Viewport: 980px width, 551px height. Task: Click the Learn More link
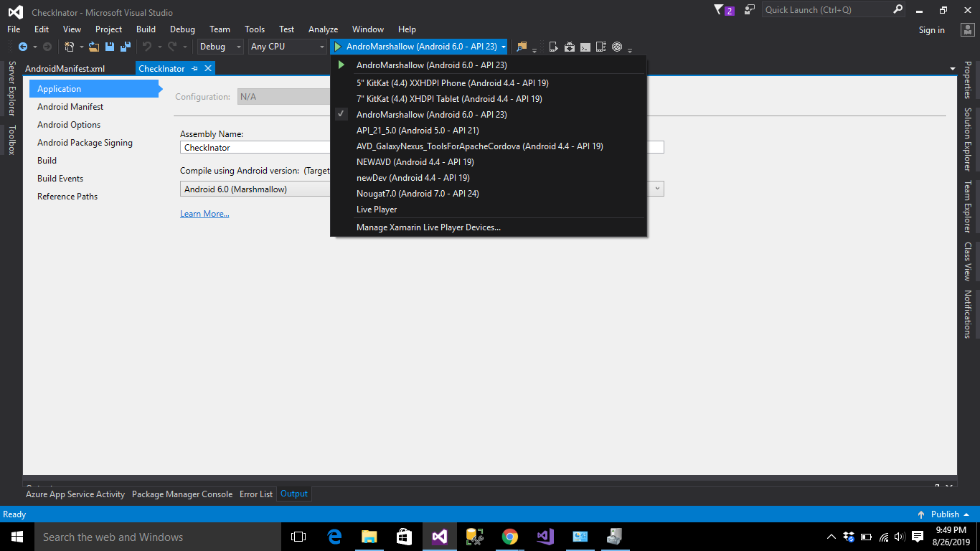204,214
